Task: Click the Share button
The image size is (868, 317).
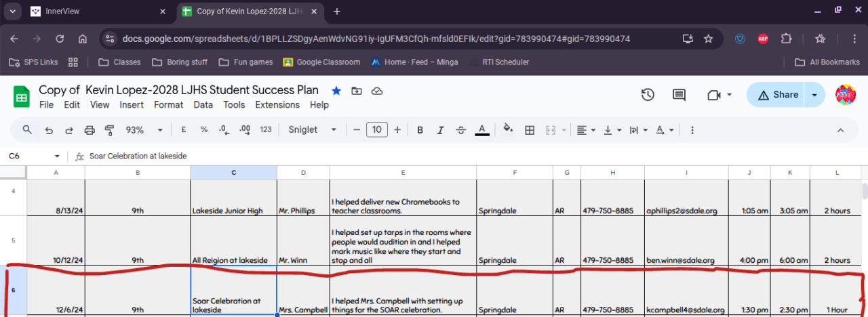Action: 777,95
